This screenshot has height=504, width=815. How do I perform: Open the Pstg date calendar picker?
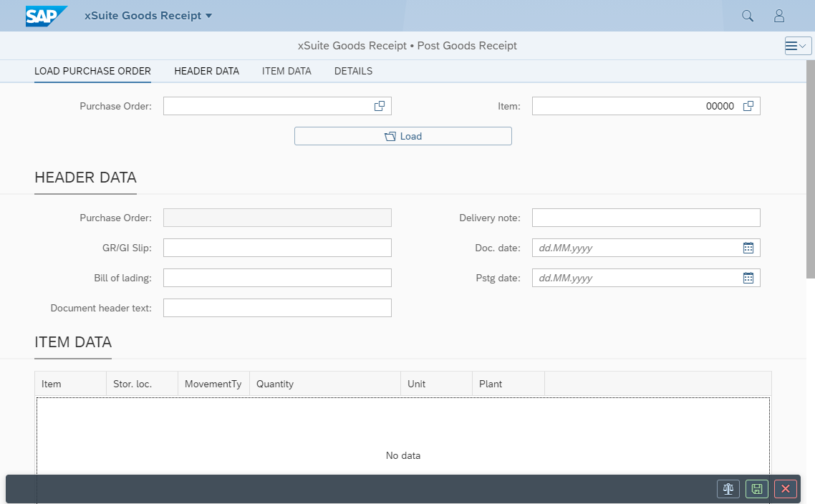[748, 278]
